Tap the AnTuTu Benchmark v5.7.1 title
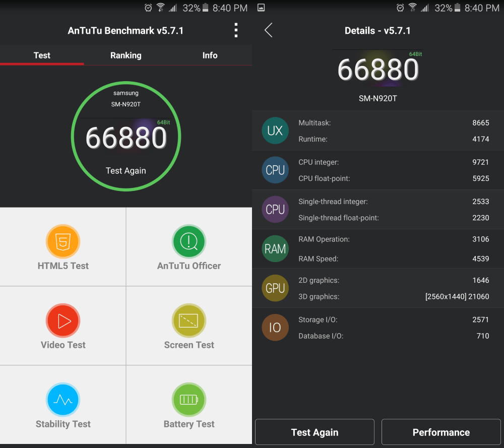The image size is (504, 448). (x=125, y=31)
